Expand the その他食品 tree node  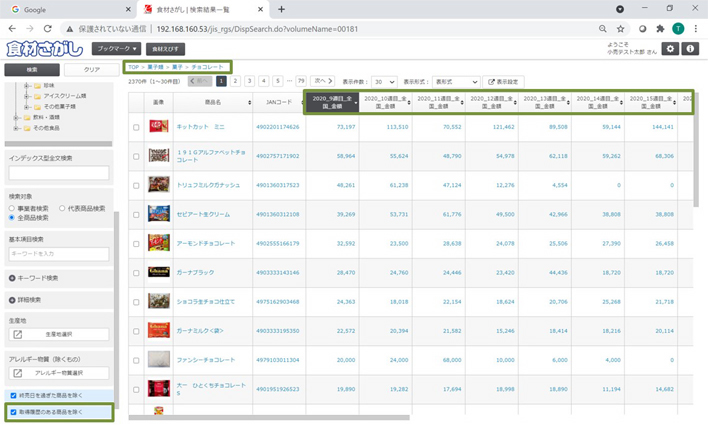point(17,128)
